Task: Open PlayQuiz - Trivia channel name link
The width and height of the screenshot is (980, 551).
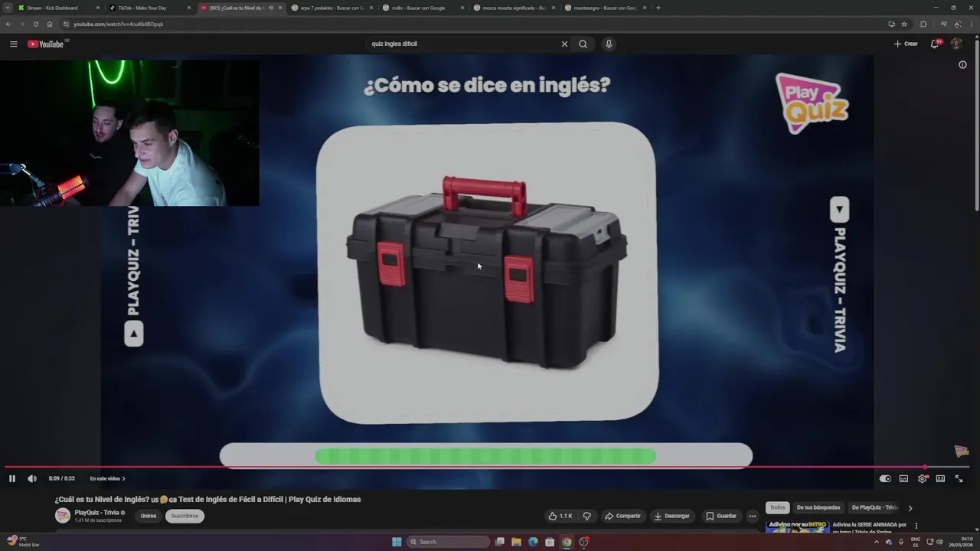Action: pyautogui.click(x=96, y=512)
